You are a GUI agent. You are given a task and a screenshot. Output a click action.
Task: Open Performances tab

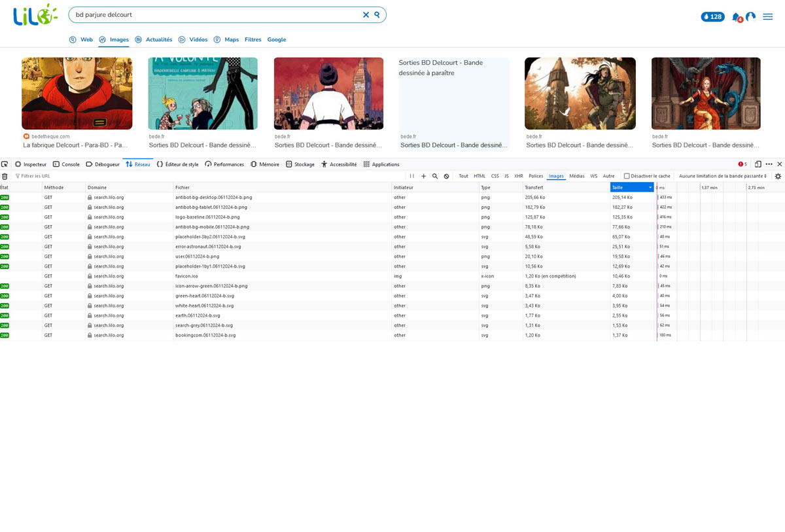coord(224,164)
